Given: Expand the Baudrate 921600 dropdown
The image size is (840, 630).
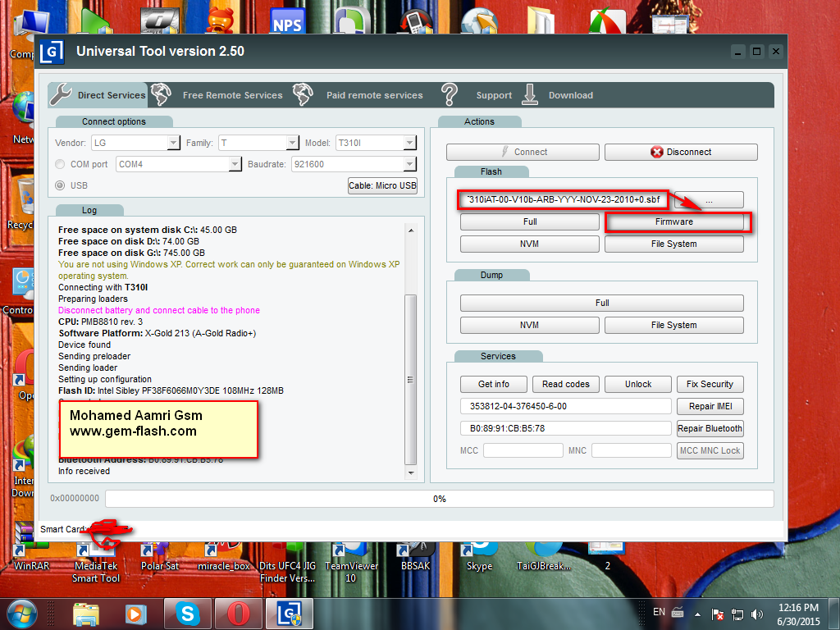Looking at the screenshot, I should click(x=410, y=164).
